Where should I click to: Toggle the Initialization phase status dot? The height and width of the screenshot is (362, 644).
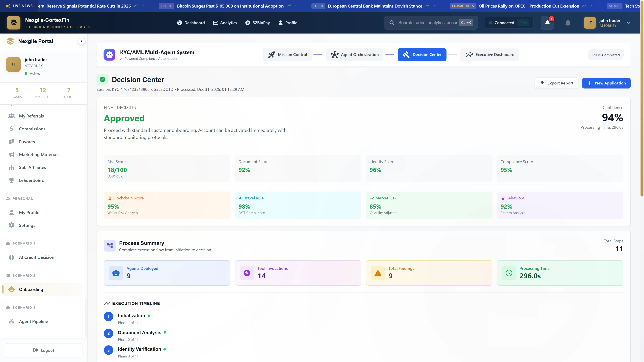click(x=149, y=316)
